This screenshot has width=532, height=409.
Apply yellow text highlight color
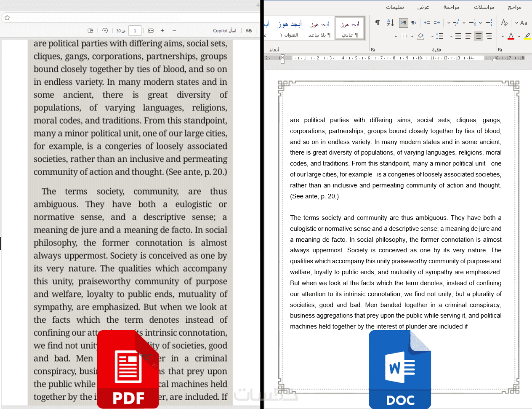point(527,36)
